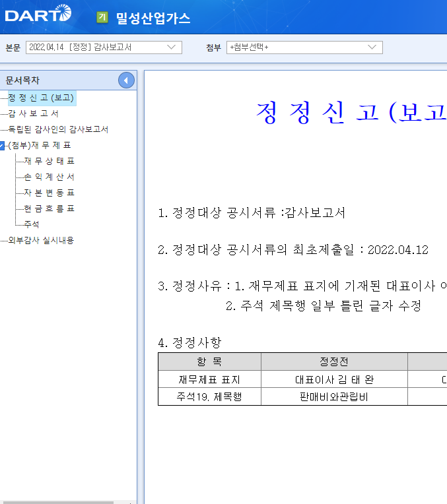Viewport: 447px width, 504px height.
Task: Collapse the 문서목차 panel arrow button
Action: (126, 80)
